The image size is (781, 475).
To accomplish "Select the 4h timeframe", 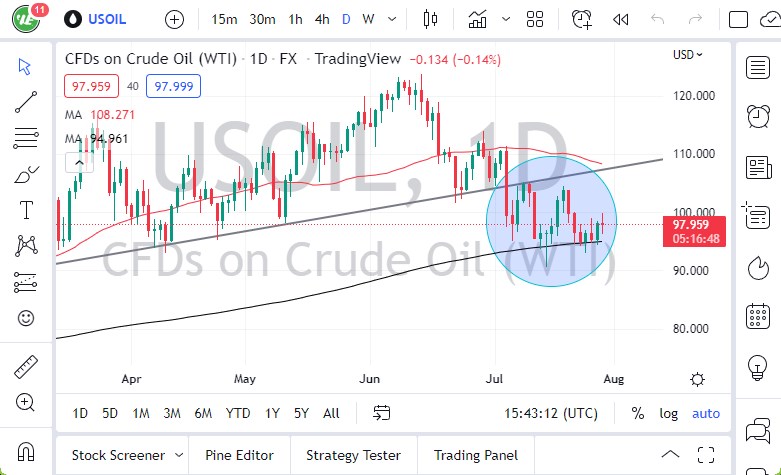I will pos(321,19).
